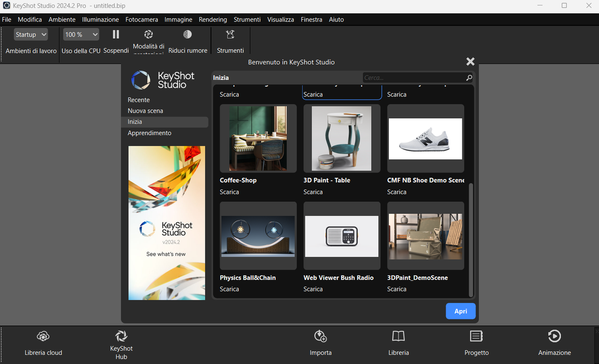Open the Aiuto menu
Screen dimensions: 599x364
click(336, 20)
